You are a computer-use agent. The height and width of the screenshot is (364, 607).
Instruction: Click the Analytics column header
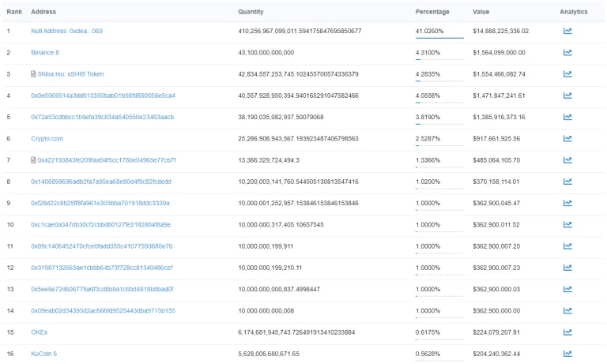tap(574, 12)
